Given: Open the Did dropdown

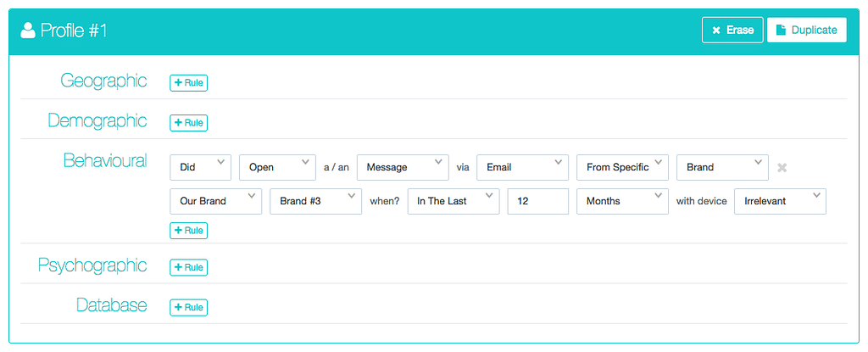Looking at the screenshot, I should (x=200, y=167).
